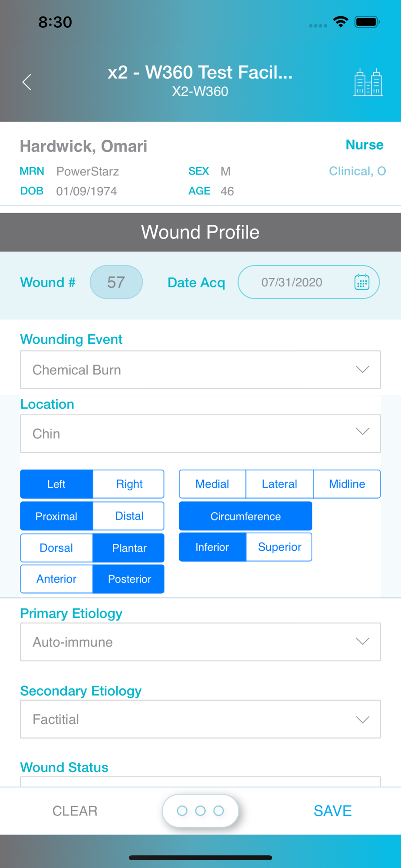Open the date acquired calendar icon
The height and width of the screenshot is (868, 401).
pos(362,282)
